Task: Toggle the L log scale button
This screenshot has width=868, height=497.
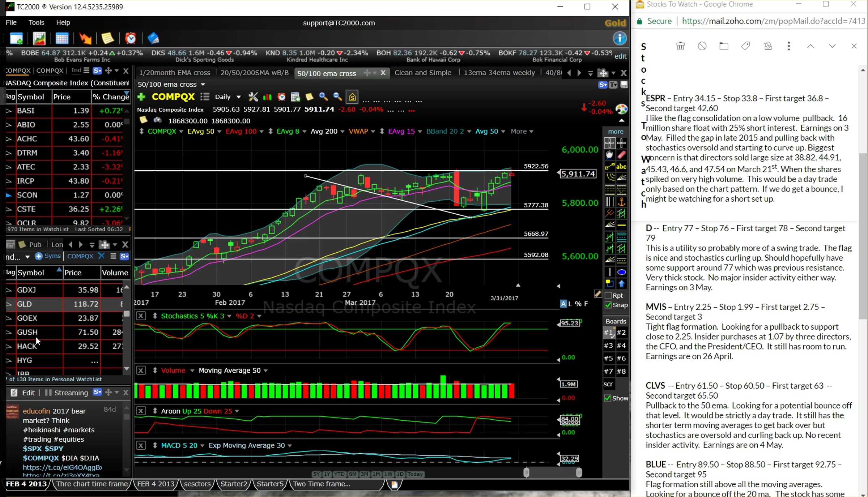Action: 570,304
